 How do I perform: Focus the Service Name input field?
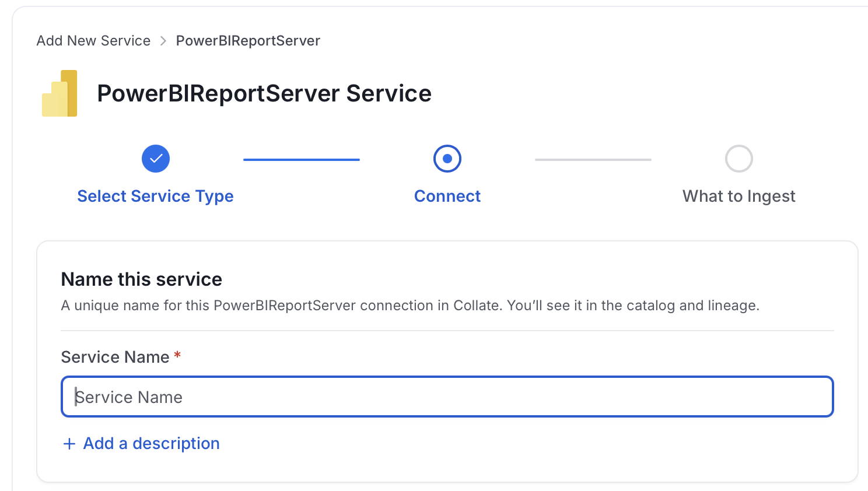coord(447,397)
